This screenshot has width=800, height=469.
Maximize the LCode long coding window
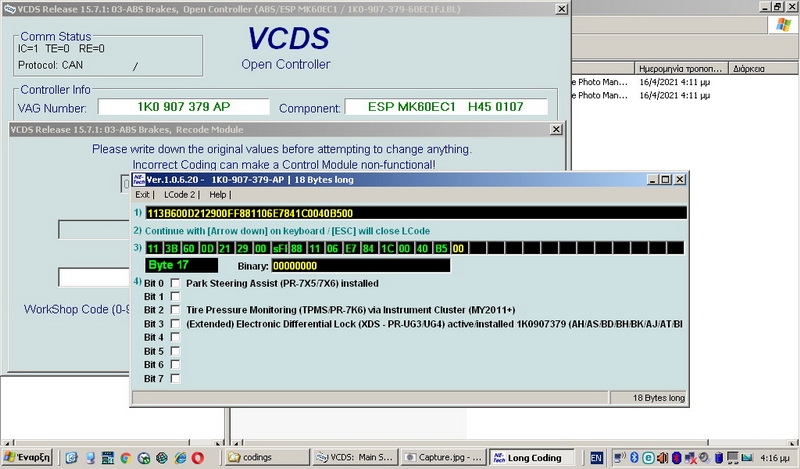tap(666, 180)
